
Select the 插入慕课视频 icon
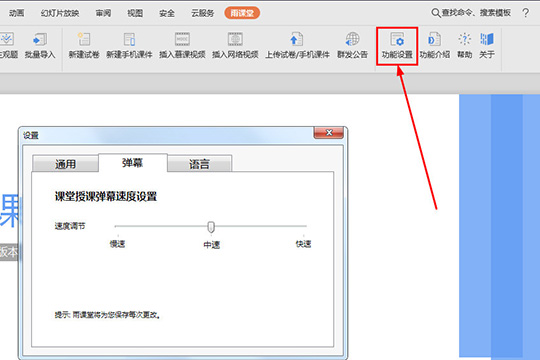(182, 39)
